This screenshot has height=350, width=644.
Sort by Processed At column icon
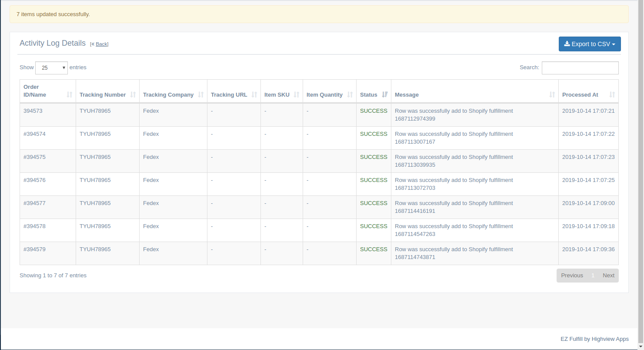click(x=612, y=94)
